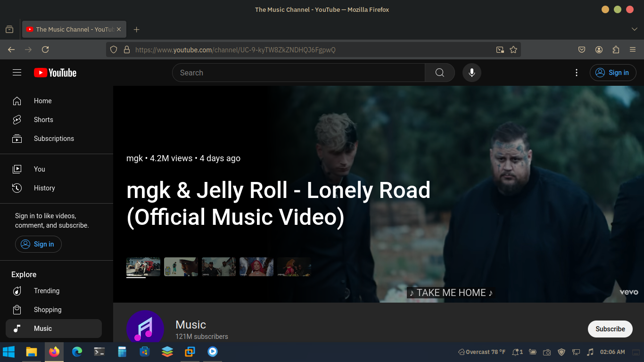Open the file manager from taskbar
The image size is (644, 362).
coord(32,352)
